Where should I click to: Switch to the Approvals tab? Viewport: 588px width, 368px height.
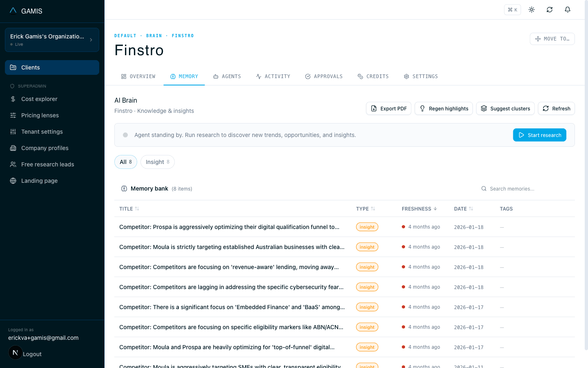click(324, 76)
